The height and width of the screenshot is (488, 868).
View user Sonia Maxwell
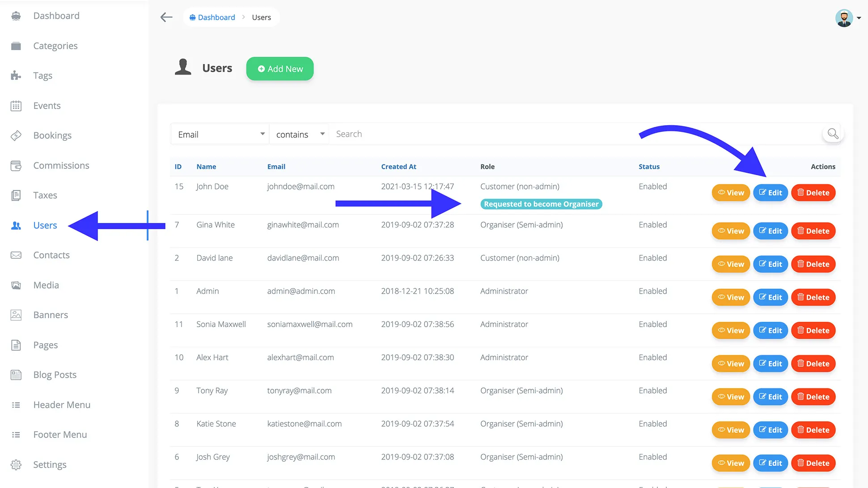(730, 331)
